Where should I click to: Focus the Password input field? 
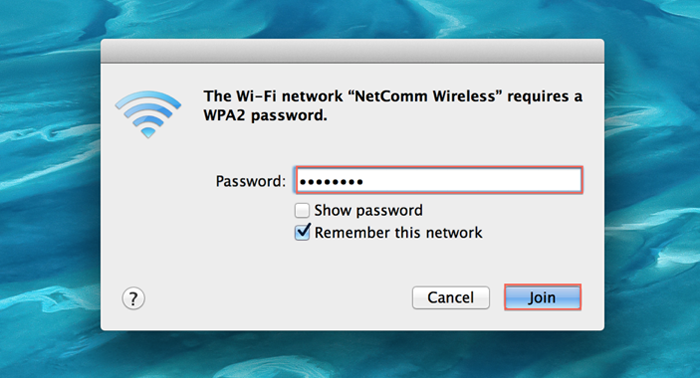[439, 180]
